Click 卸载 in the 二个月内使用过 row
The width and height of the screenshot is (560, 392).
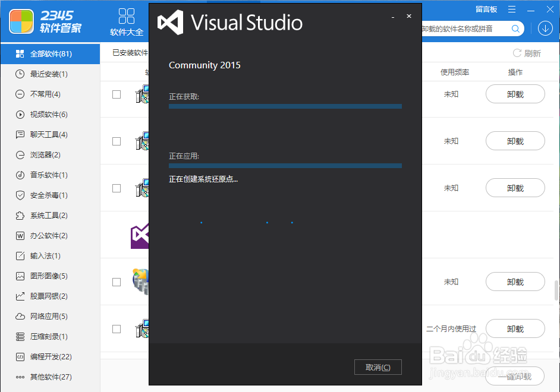click(x=515, y=328)
